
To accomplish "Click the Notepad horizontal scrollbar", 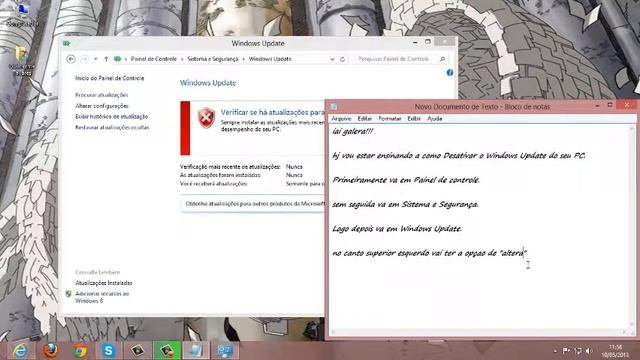I will tap(478, 332).
